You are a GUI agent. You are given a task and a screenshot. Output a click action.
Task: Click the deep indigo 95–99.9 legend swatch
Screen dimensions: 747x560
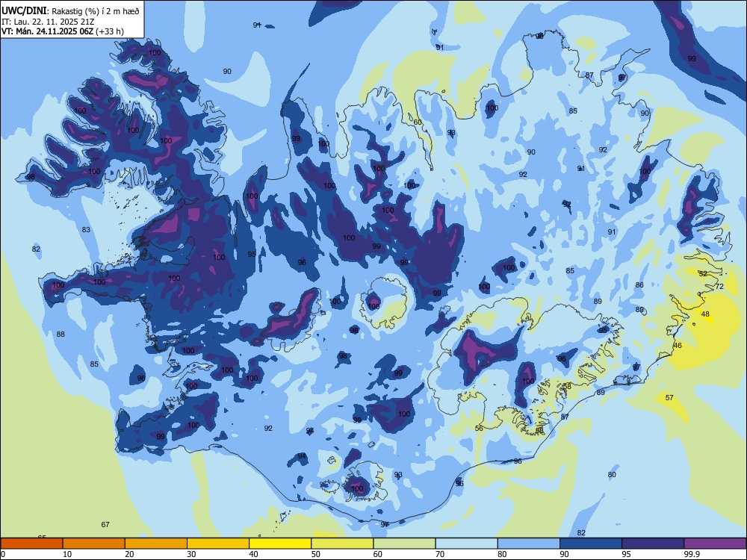click(653, 544)
